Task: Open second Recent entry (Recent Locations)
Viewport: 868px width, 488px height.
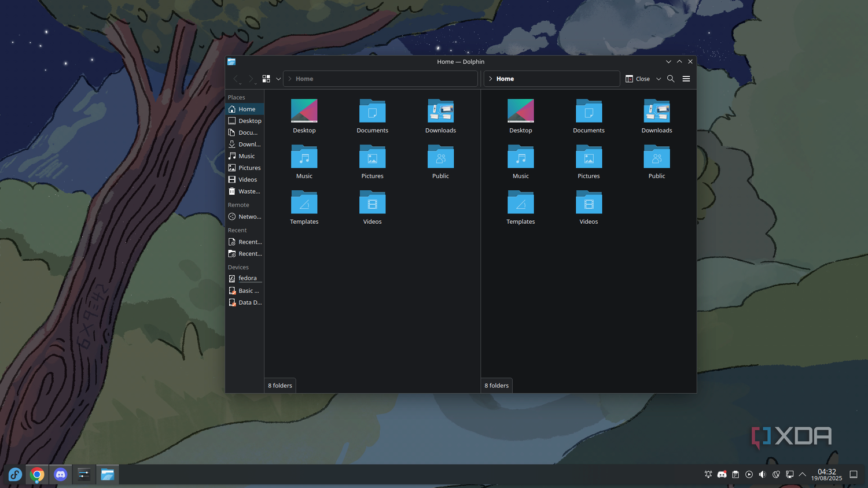Action: tap(245, 254)
